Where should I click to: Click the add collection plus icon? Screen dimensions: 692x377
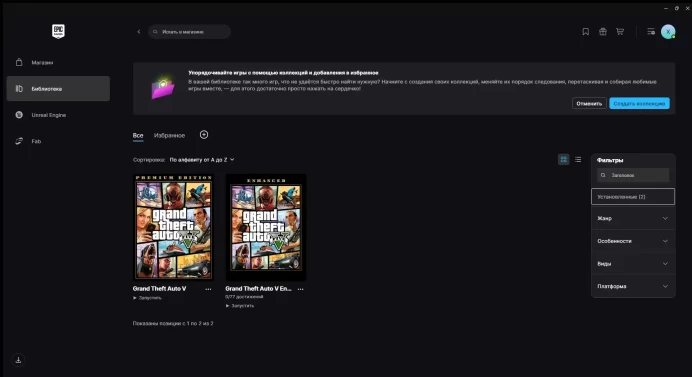tap(204, 135)
